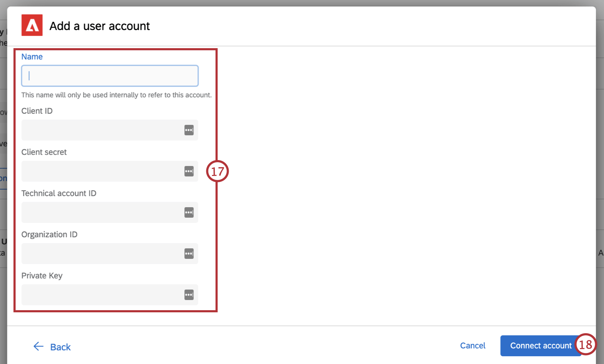The width and height of the screenshot is (604, 364).
Task: Click the Adobe logo in the dialog header
Action: click(x=32, y=25)
